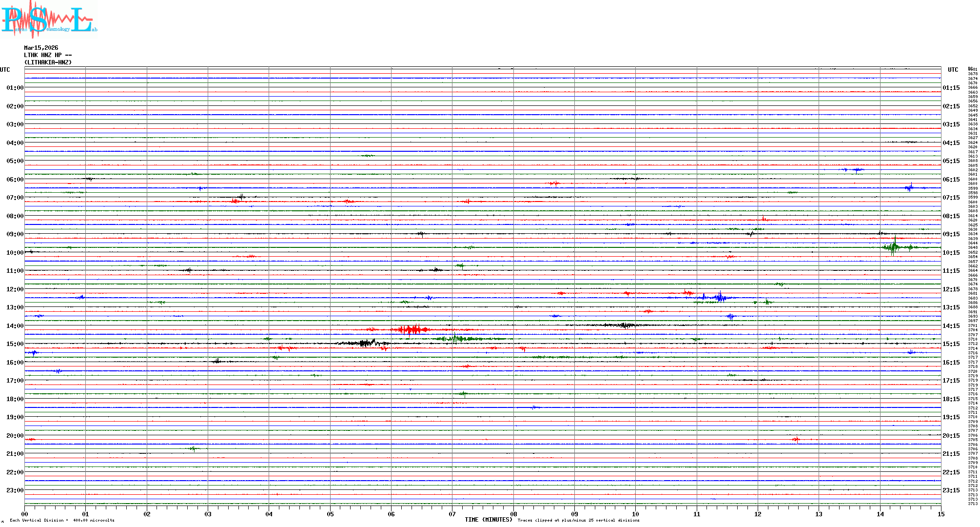Image resolution: width=980 pixels, height=527 pixels.
Task: Click the Mar15,2026 date label
Action: click(x=41, y=48)
